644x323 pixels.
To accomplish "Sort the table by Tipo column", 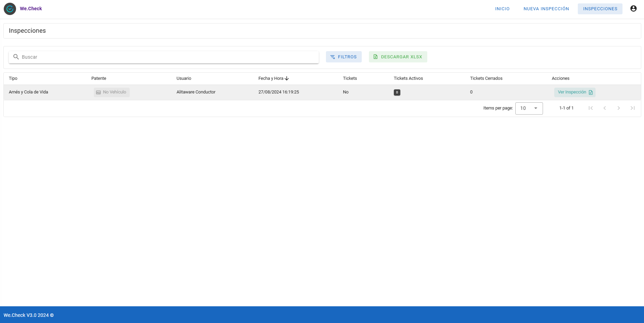I will [13, 78].
